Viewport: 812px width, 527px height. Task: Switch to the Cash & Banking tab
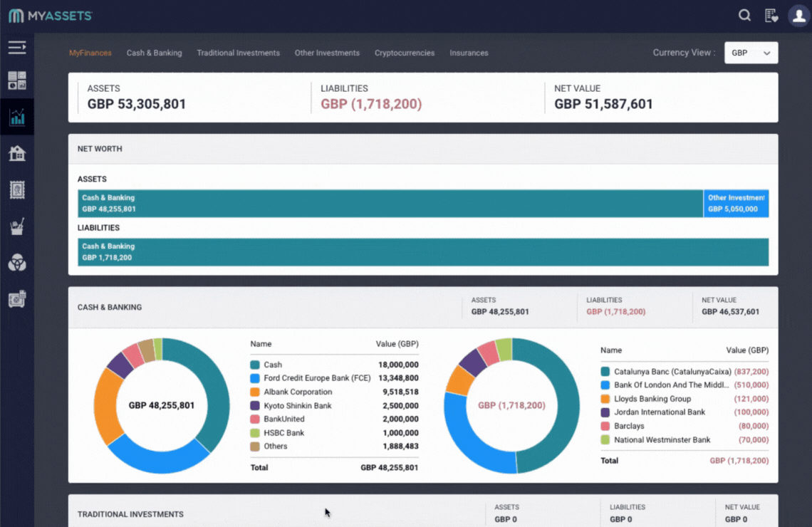coord(155,53)
